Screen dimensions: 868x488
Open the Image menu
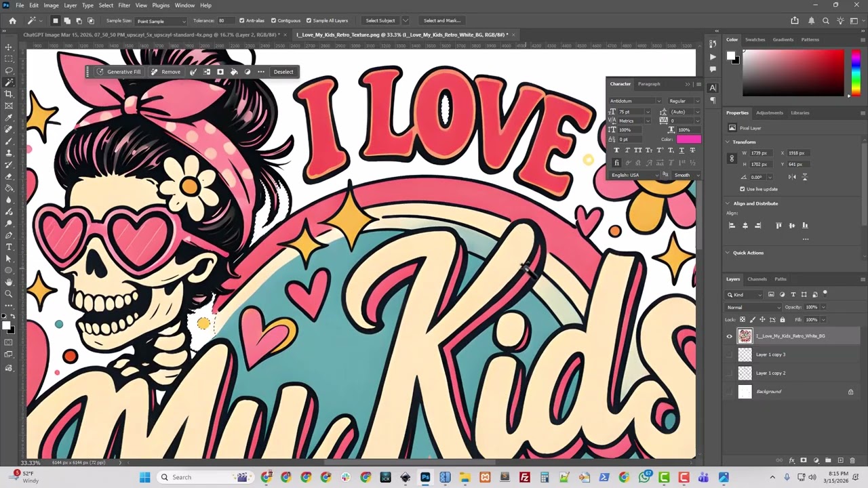click(51, 5)
